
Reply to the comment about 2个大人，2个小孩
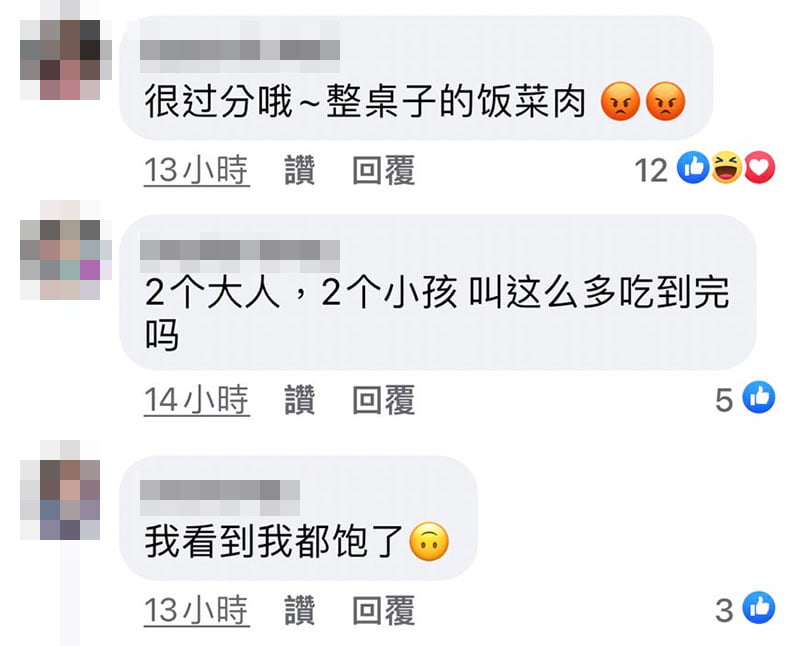(384, 400)
